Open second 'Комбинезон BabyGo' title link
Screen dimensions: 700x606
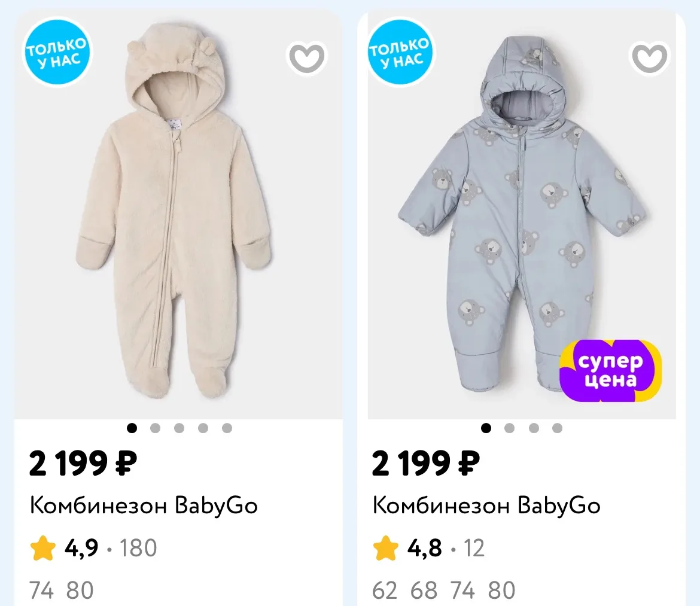486,506
